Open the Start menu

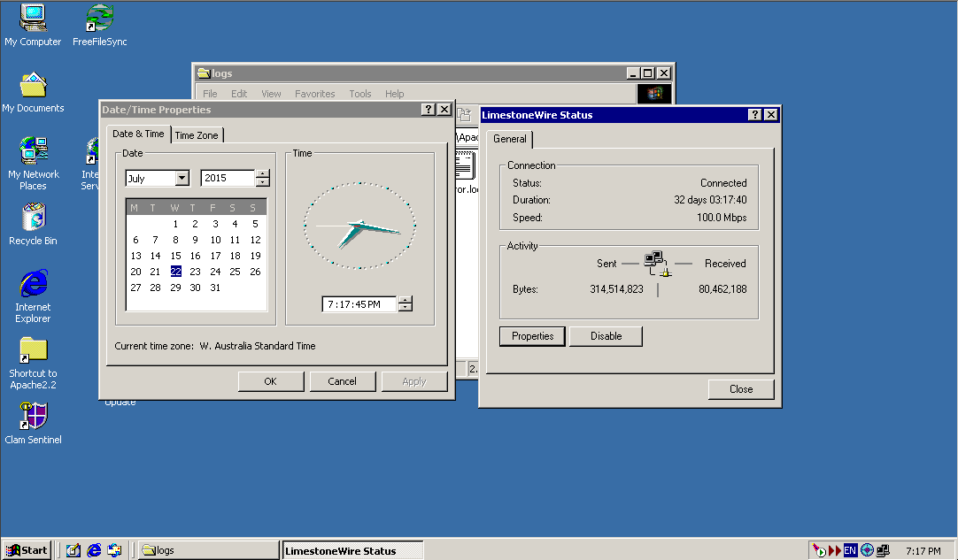[27, 550]
